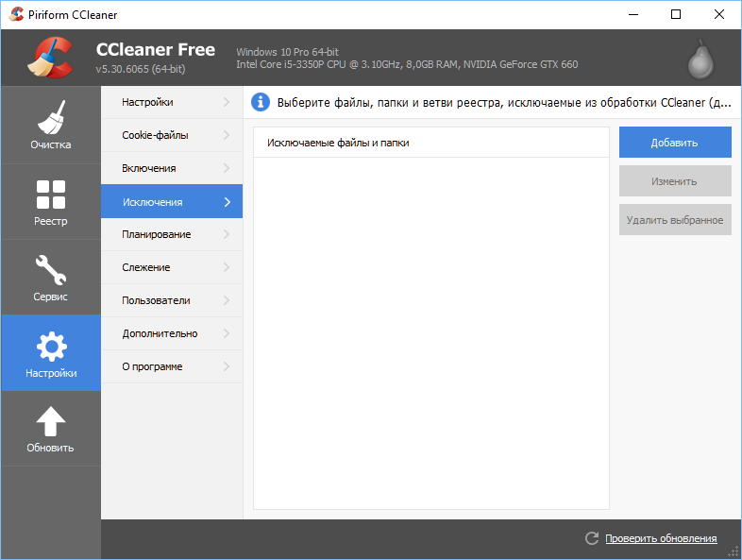Viewport: 742px width, 560px height.
Task: Click the refresh icon beside update link
Action: click(592, 538)
